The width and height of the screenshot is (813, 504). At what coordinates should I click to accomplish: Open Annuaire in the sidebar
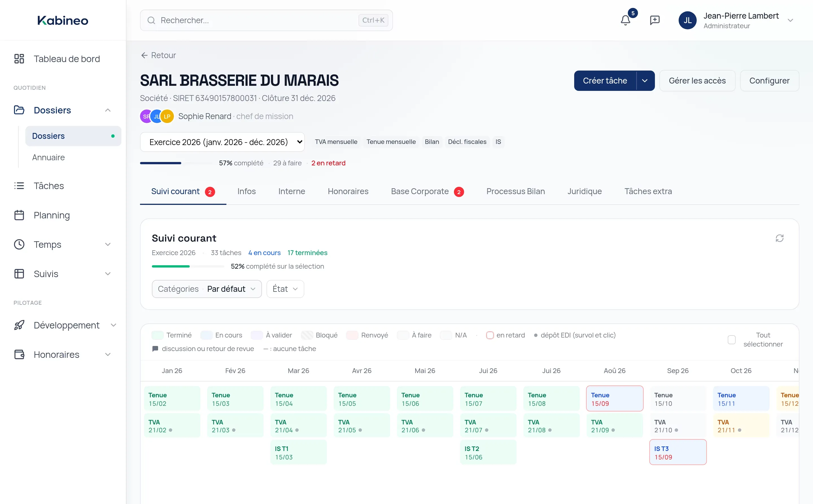(x=48, y=157)
